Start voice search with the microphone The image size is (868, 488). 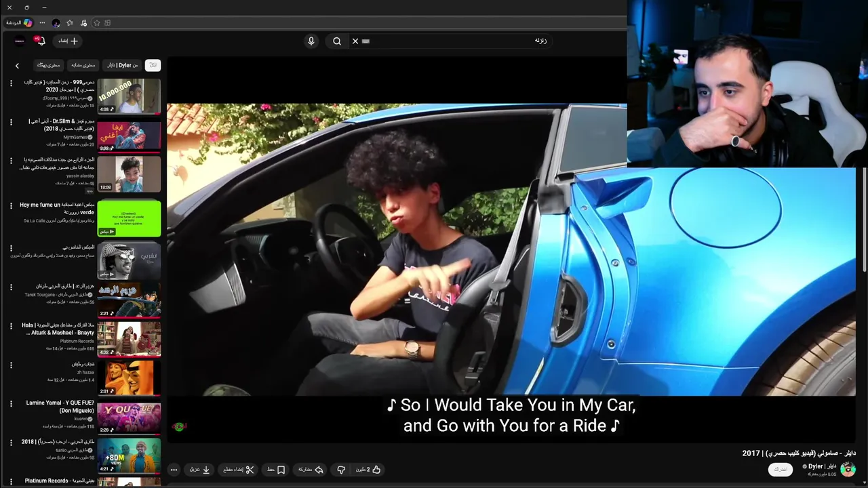pos(311,41)
